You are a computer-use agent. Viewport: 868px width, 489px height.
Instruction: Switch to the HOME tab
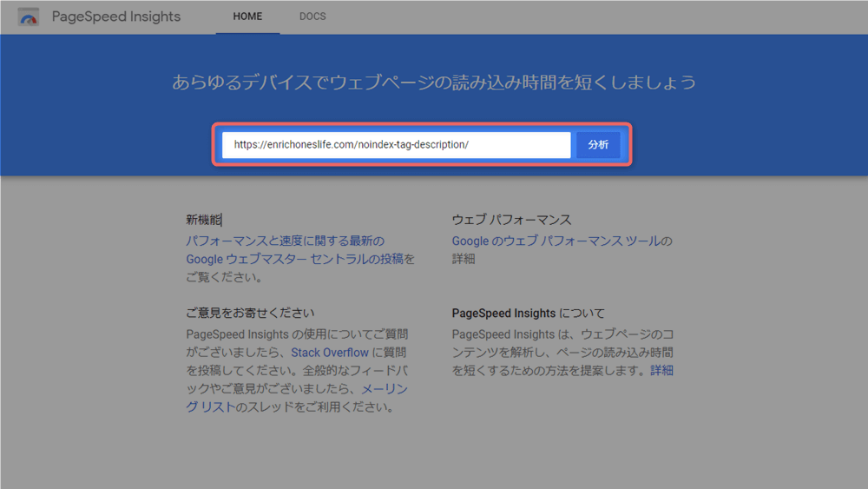[247, 17]
